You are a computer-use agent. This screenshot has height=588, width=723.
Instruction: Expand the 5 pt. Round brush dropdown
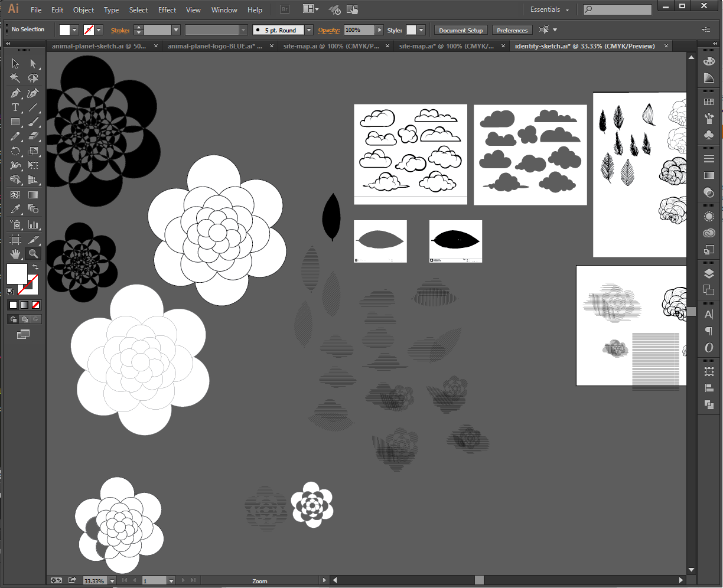coord(309,30)
